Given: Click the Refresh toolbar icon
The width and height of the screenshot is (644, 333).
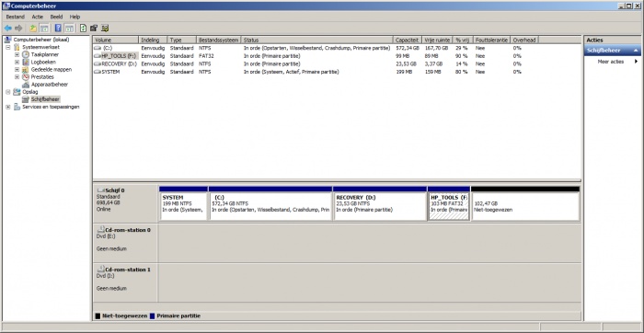Looking at the screenshot, I should tap(83, 29).
